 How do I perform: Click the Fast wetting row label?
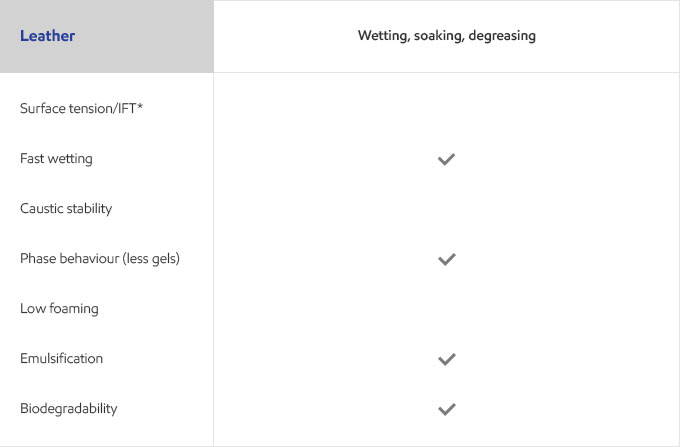click(56, 159)
